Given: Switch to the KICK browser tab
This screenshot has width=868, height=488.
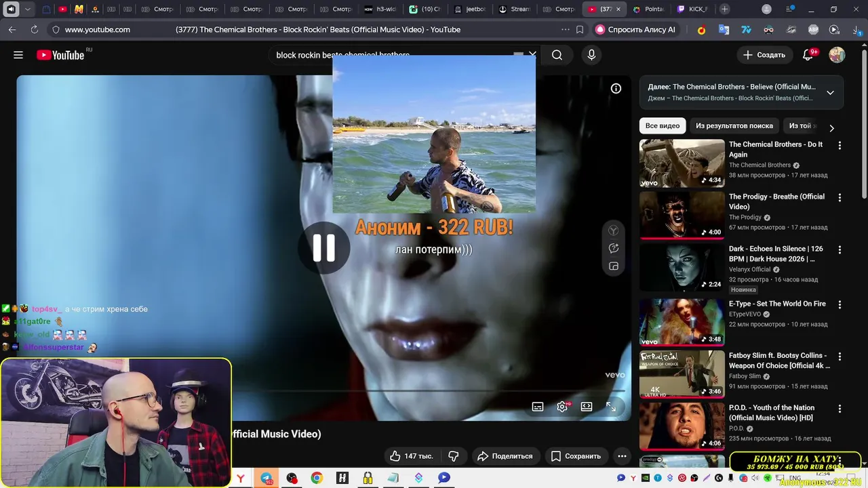Looking at the screenshot, I should click(694, 9).
